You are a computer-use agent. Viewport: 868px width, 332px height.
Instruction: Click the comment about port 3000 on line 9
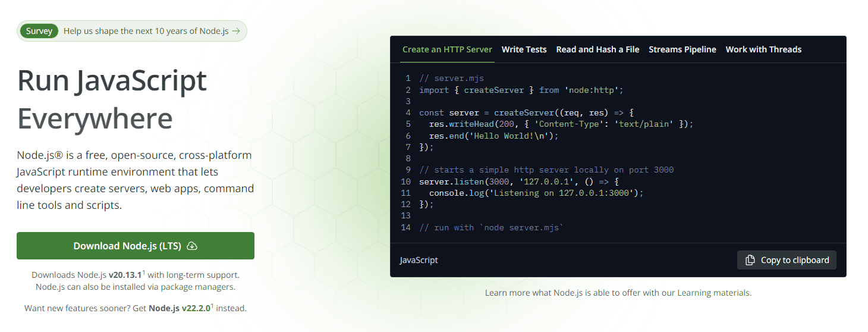tap(546, 170)
